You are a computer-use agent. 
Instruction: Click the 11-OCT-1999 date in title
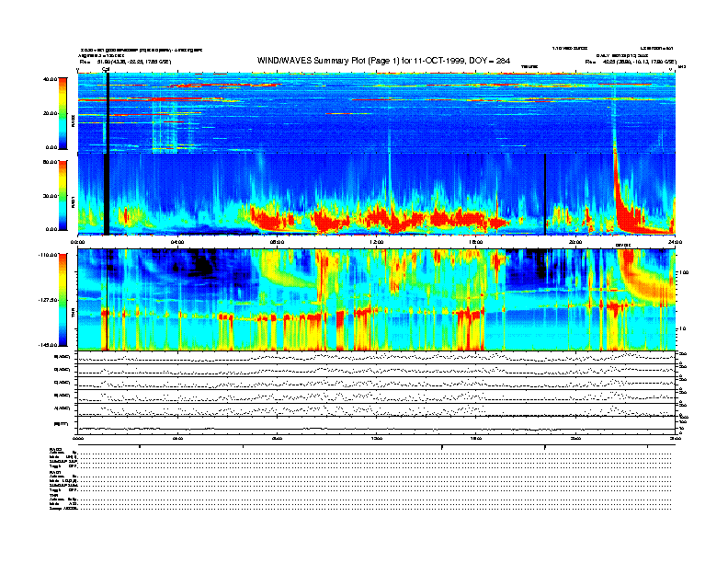439,61
